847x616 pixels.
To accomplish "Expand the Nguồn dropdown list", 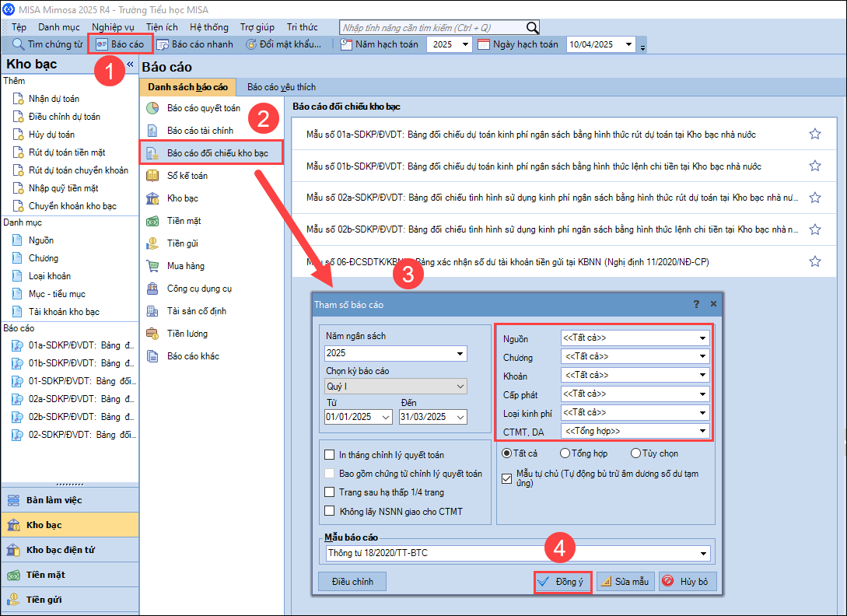I will [x=702, y=338].
